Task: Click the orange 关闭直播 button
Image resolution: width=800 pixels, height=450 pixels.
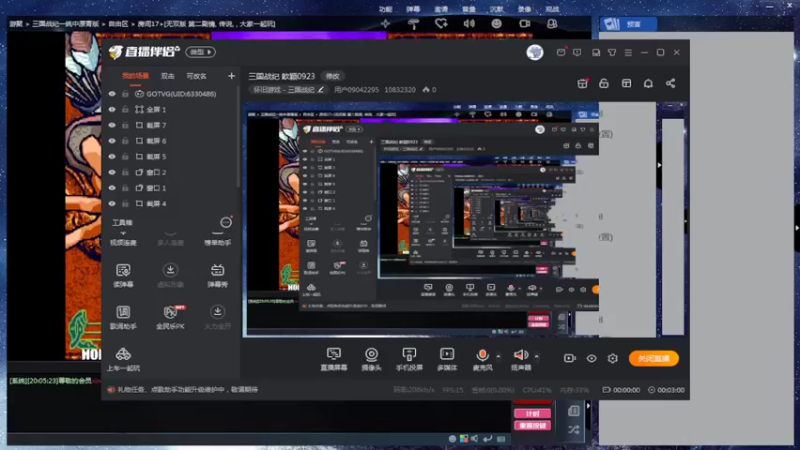Action: click(654, 358)
